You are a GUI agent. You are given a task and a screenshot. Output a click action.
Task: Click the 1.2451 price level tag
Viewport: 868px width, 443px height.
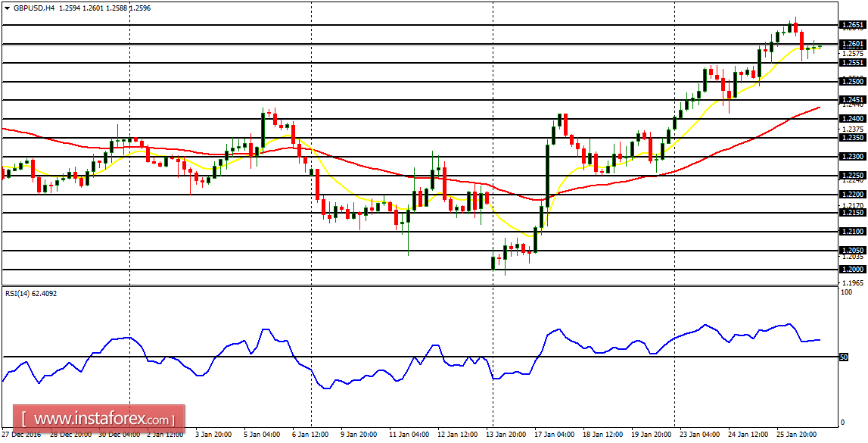tap(851, 100)
